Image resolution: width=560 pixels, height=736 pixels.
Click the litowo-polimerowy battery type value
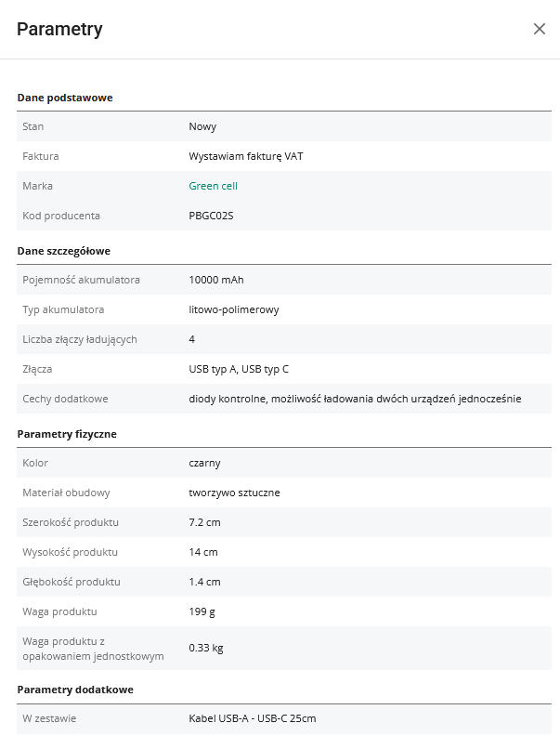(x=234, y=309)
